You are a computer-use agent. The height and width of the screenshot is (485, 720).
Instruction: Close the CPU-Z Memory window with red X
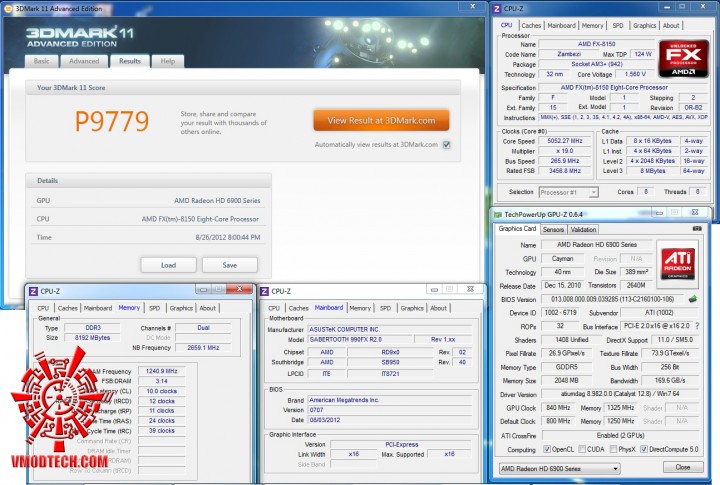coord(240,289)
